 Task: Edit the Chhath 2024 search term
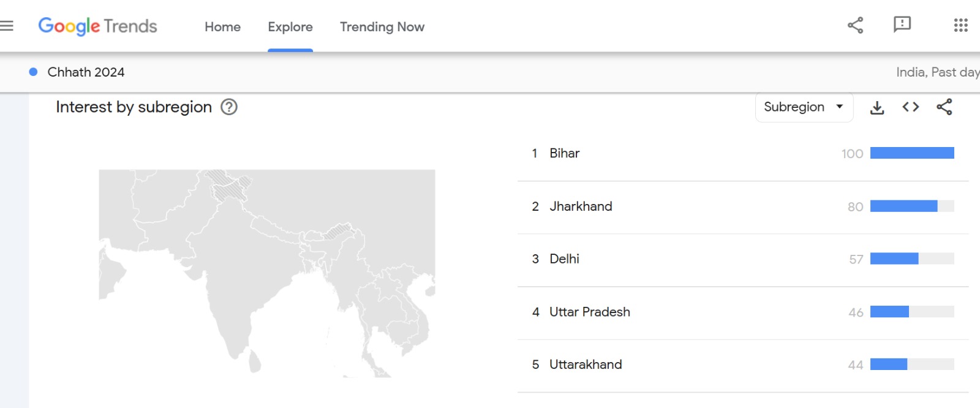(86, 72)
